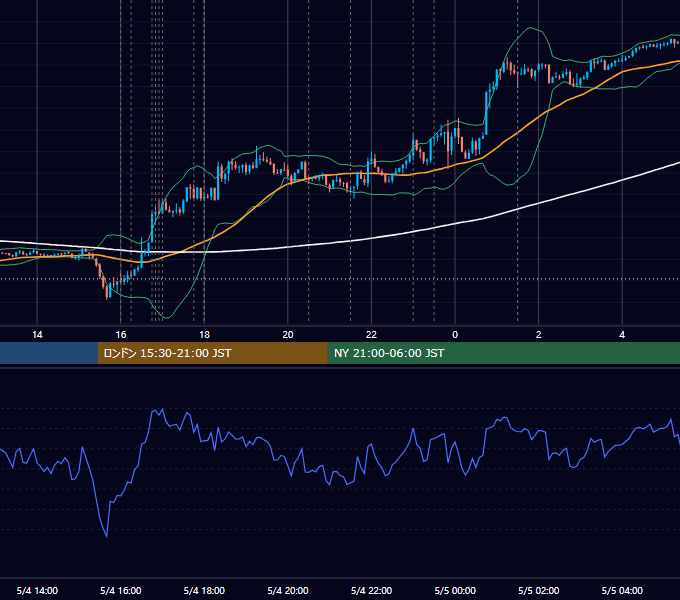Click the 2 hour label on price chart axis

point(538,335)
